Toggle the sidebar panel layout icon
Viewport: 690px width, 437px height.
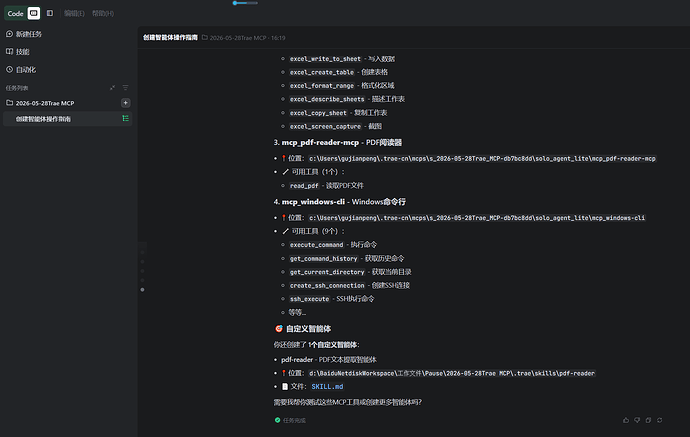[x=50, y=13]
